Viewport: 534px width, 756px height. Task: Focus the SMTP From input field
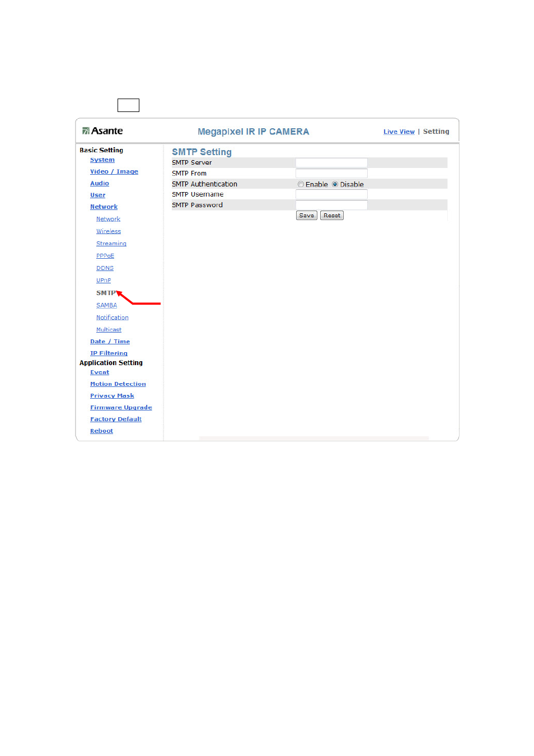pyautogui.click(x=331, y=174)
